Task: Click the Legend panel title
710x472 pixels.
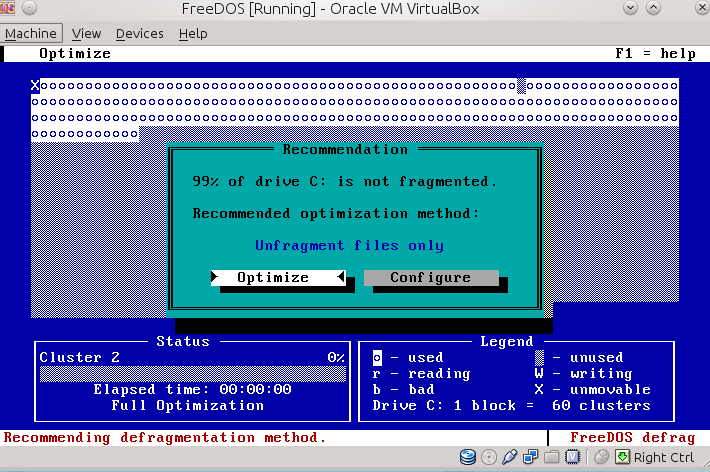Action: pyautogui.click(x=507, y=341)
